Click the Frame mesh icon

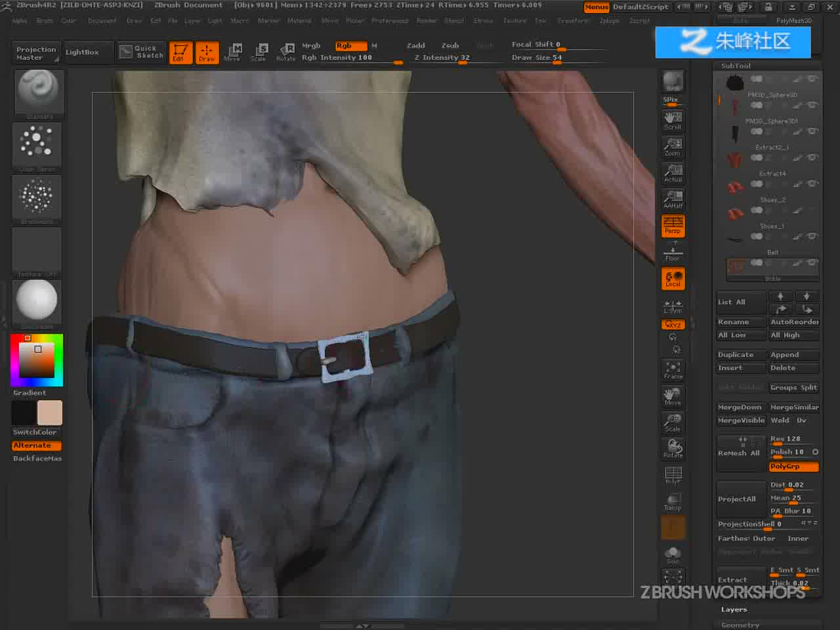(673, 370)
